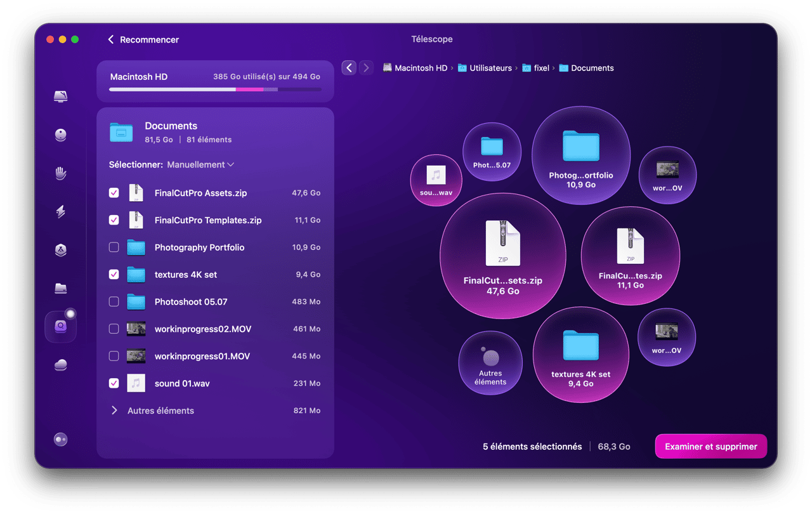812x514 pixels.
Task: Click the cloud icon in the sidebar
Action: 61,365
